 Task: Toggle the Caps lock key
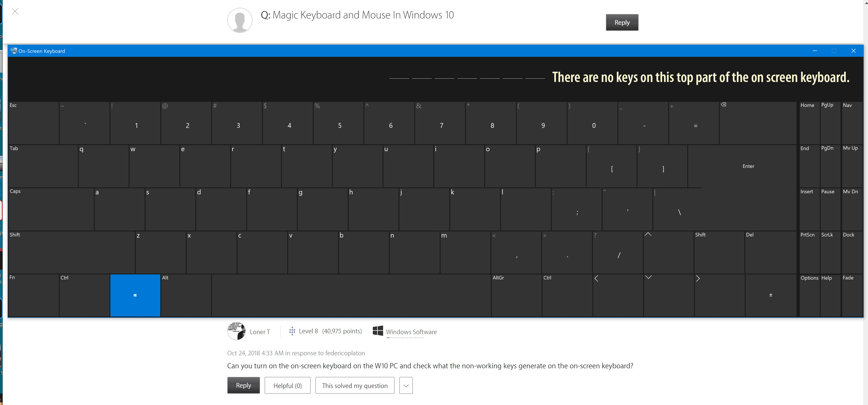point(51,209)
